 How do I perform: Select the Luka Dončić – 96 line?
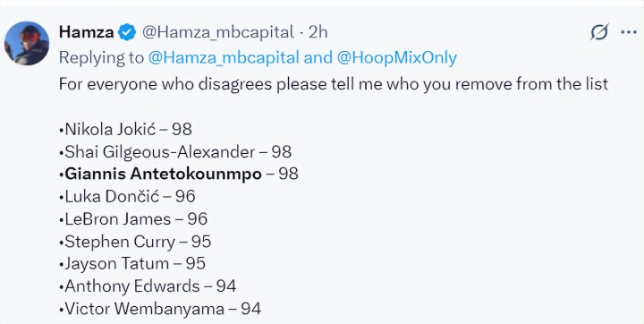127,196
